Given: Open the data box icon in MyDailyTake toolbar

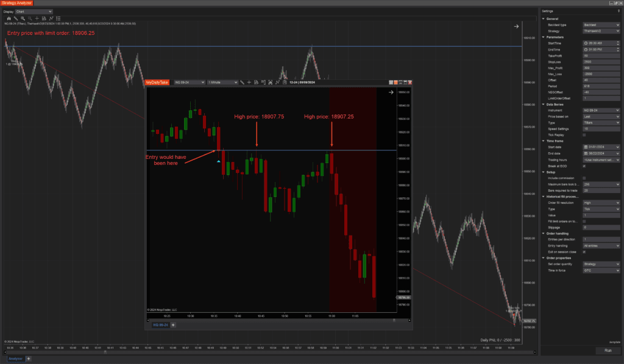Looking at the screenshot, I should tap(257, 82).
